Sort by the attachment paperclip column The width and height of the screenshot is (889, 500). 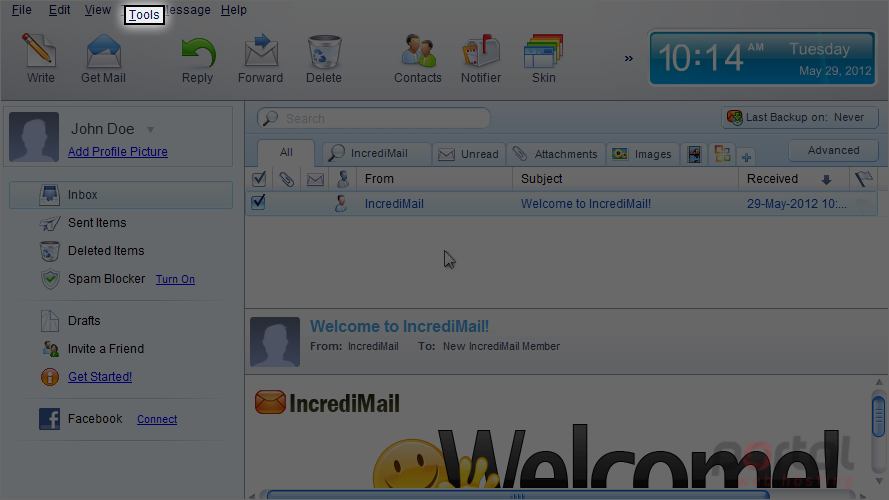point(286,179)
